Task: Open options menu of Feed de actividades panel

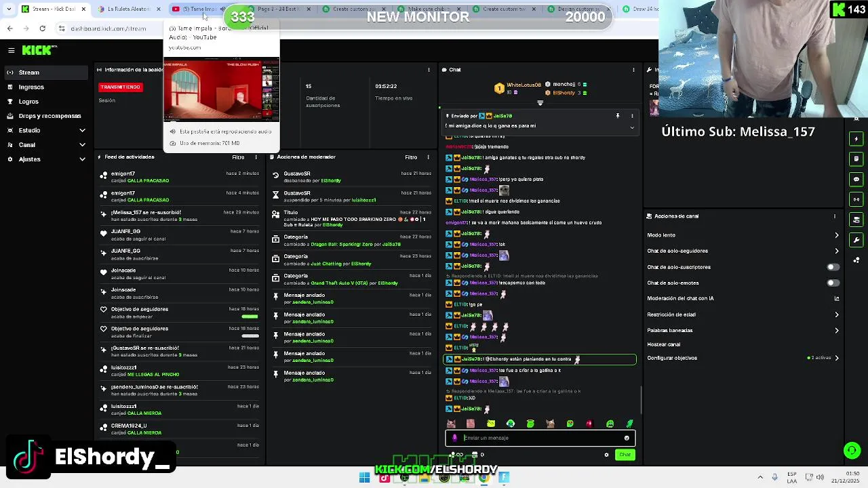Action: tap(256, 157)
